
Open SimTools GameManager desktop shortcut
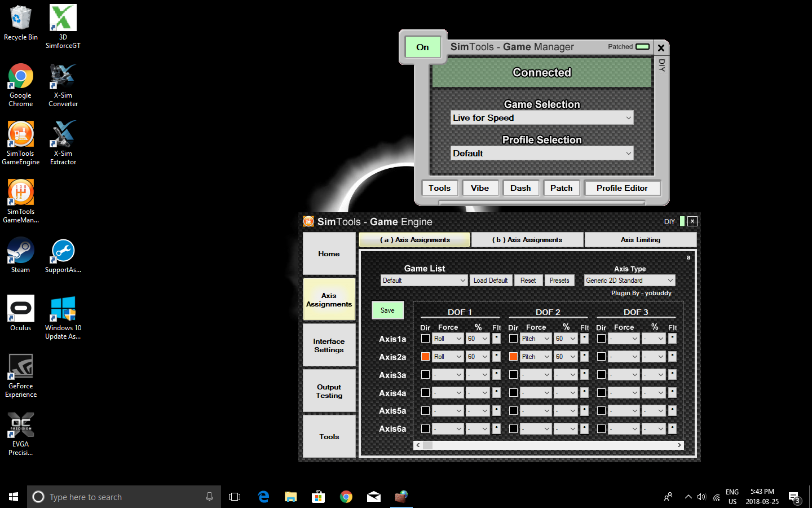tap(21, 202)
